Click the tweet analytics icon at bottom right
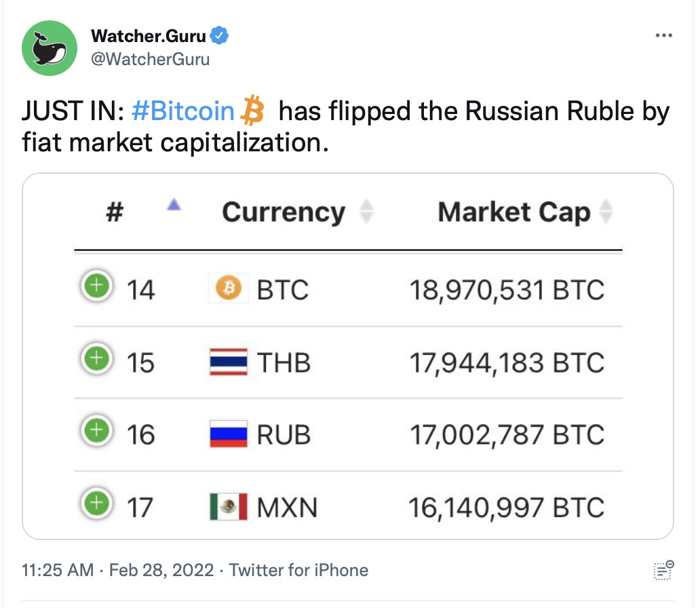 [663, 571]
